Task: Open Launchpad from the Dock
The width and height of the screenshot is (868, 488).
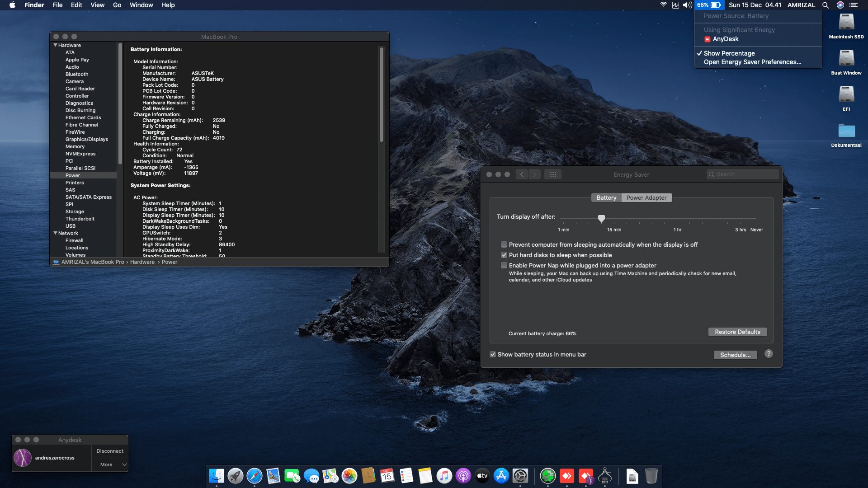Action: pyautogui.click(x=235, y=476)
